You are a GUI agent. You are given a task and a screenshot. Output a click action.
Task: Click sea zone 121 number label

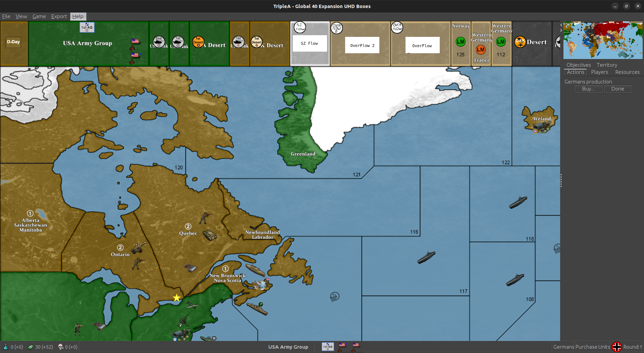[357, 175]
